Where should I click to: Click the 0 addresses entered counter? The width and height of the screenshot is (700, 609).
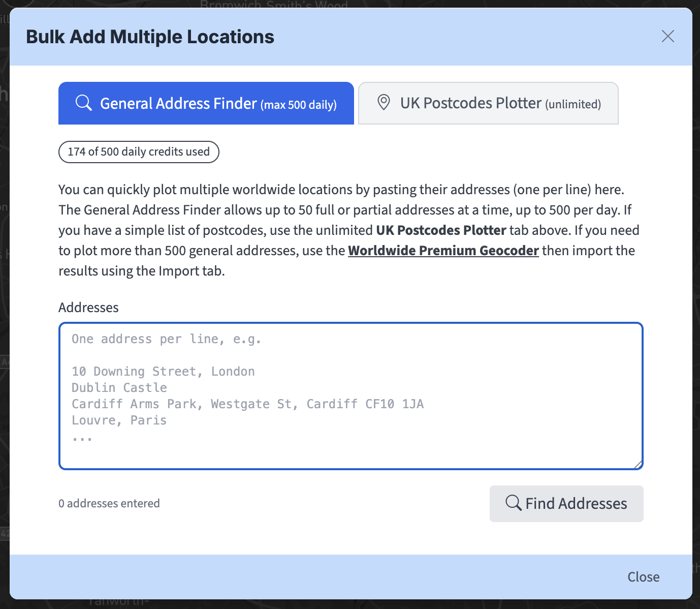[109, 503]
